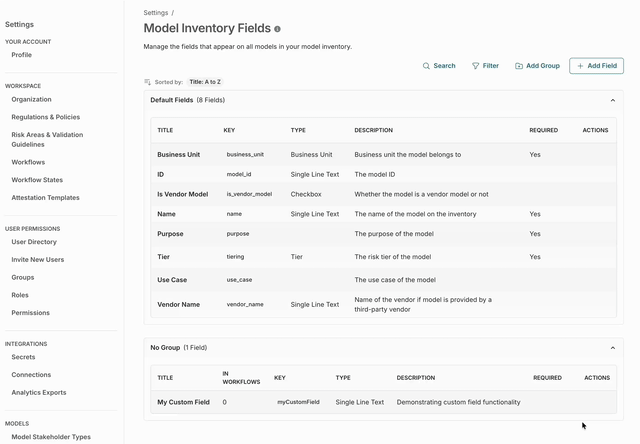Screen dimensions: 640x444
Task: Collapse the No Group section
Action: 613,348
